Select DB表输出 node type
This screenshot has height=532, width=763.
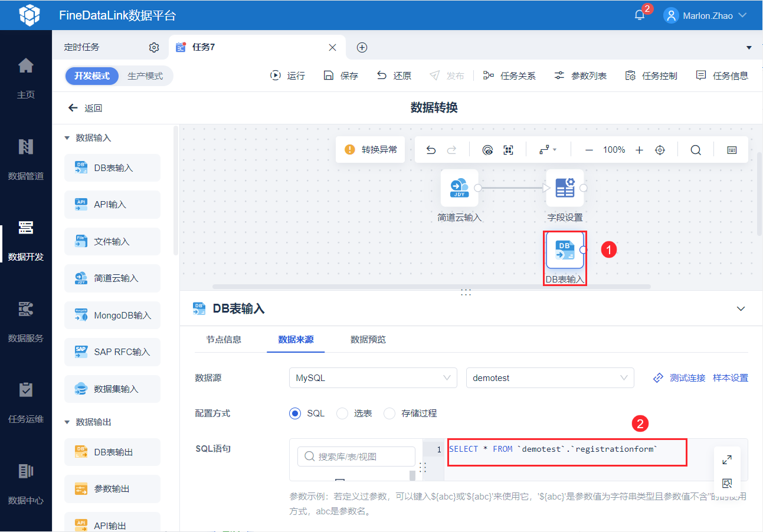(x=112, y=452)
